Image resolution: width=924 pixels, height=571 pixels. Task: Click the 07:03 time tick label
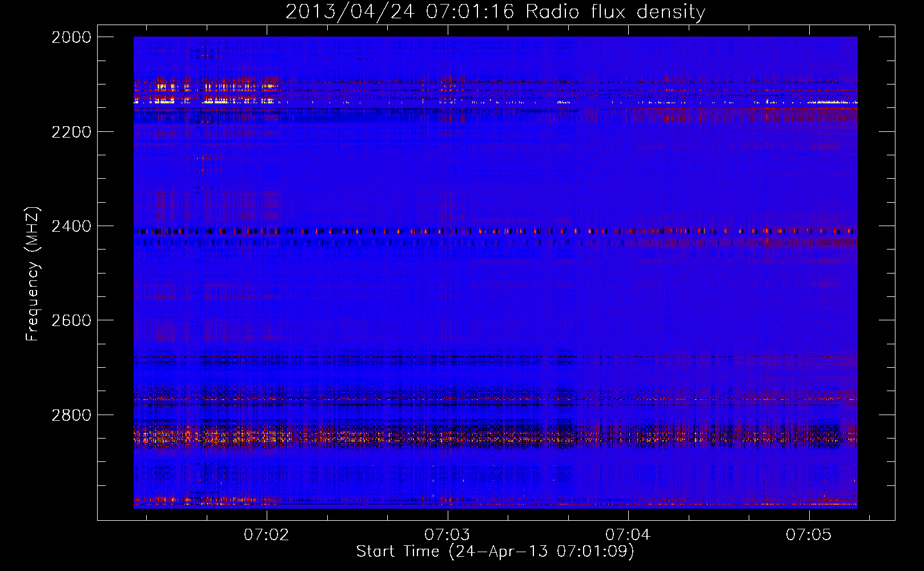447,535
